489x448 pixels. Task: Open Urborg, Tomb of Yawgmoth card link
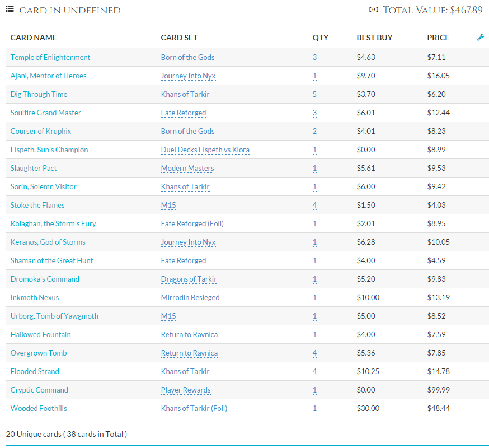coord(54,316)
